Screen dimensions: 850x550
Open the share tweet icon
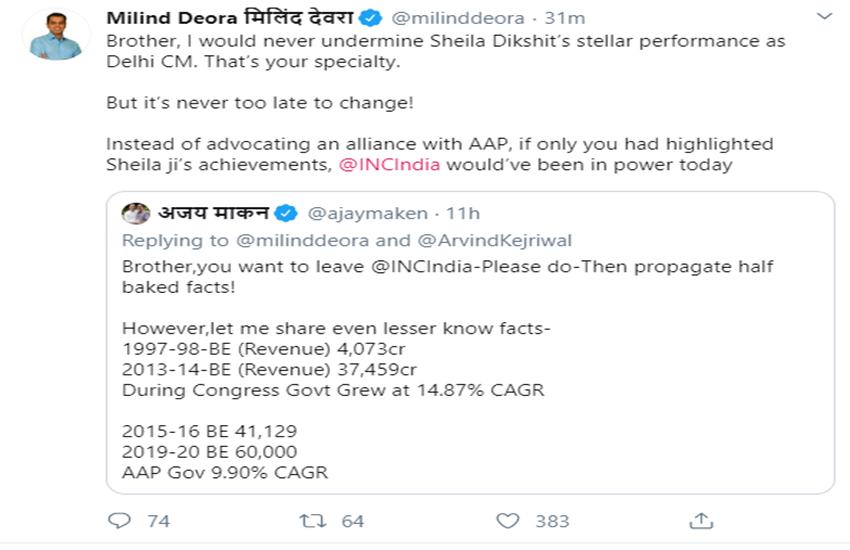[701, 520]
